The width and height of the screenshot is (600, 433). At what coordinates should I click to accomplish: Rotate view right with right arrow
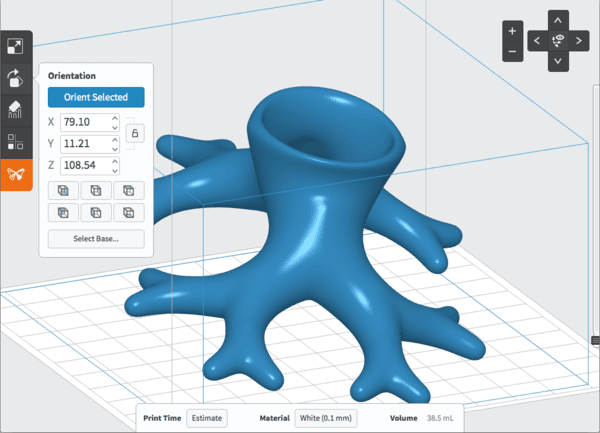(579, 41)
